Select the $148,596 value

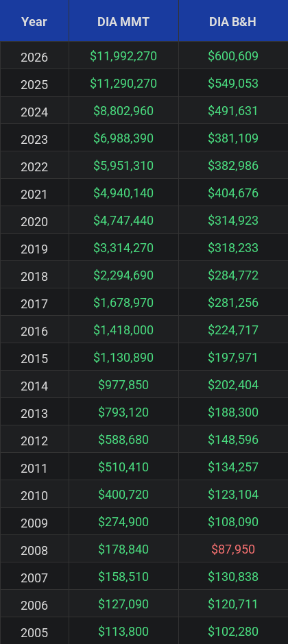tap(233, 440)
